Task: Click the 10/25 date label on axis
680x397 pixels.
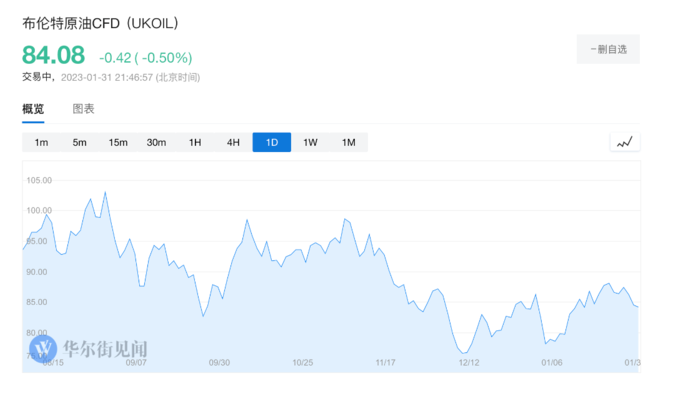Action: coord(303,363)
